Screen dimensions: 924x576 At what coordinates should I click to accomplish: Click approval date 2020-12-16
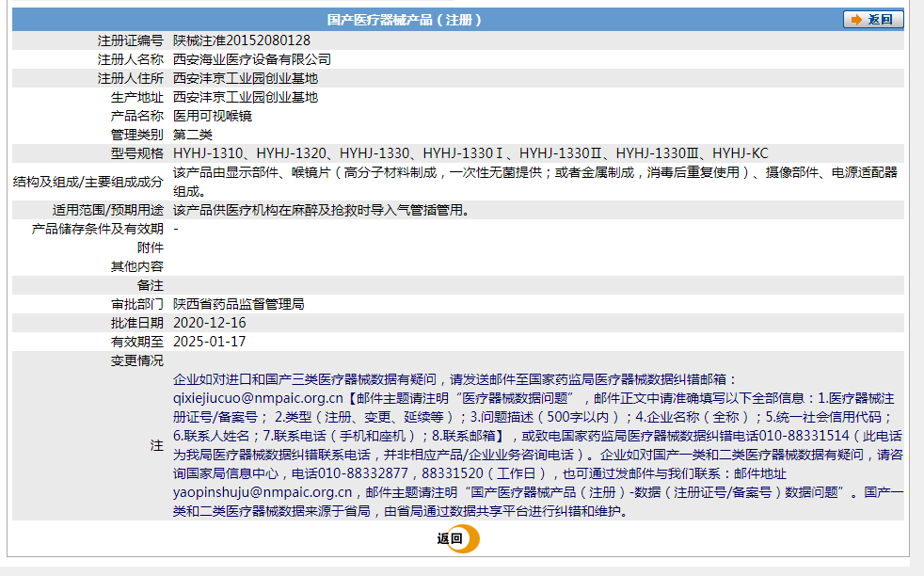click(209, 323)
